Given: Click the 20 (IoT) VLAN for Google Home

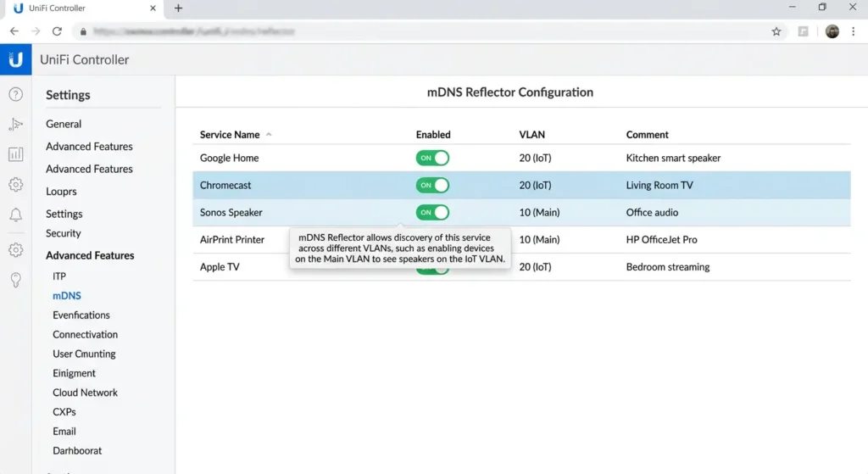Looking at the screenshot, I should (x=535, y=158).
